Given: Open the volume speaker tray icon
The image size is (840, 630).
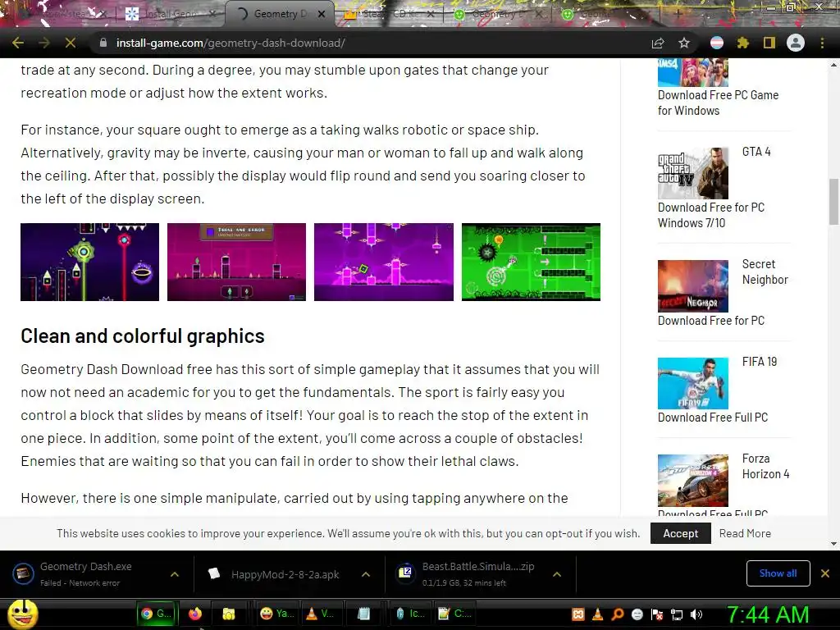Looking at the screenshot, I should click(x=696, y=614).
